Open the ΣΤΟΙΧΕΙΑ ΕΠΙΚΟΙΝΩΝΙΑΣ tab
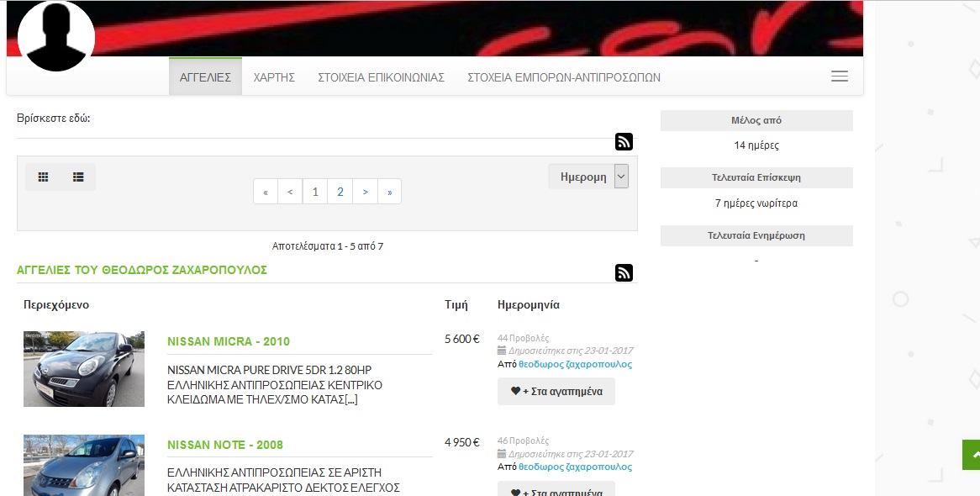The height and width of the screenshot is (496, 980). point(382,77)
